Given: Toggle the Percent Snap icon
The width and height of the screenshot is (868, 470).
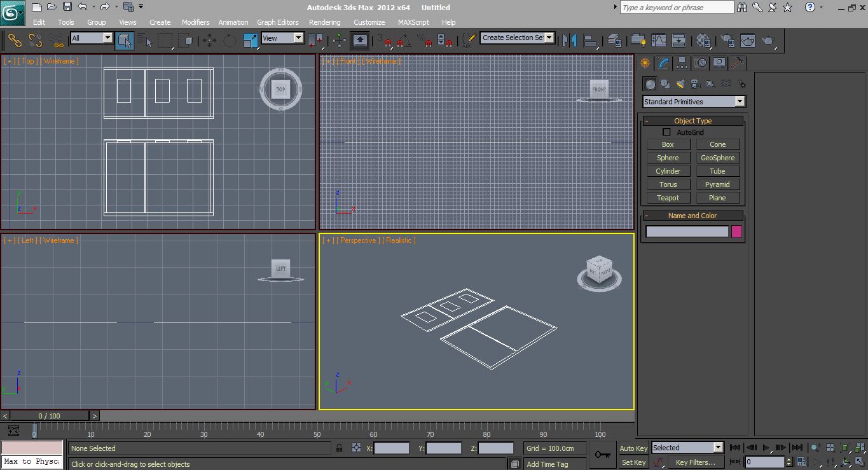Looking at the screenshot, I should 424,41.
